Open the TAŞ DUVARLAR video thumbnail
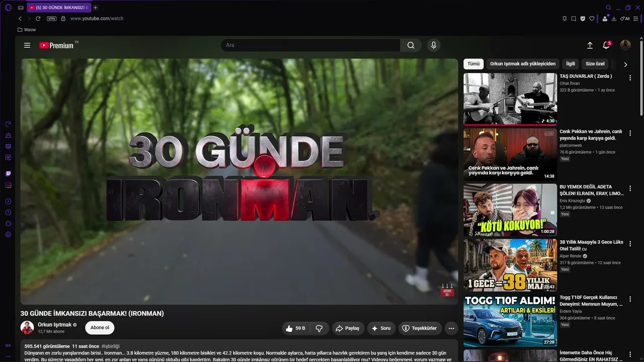 click(x=510, y=99)
